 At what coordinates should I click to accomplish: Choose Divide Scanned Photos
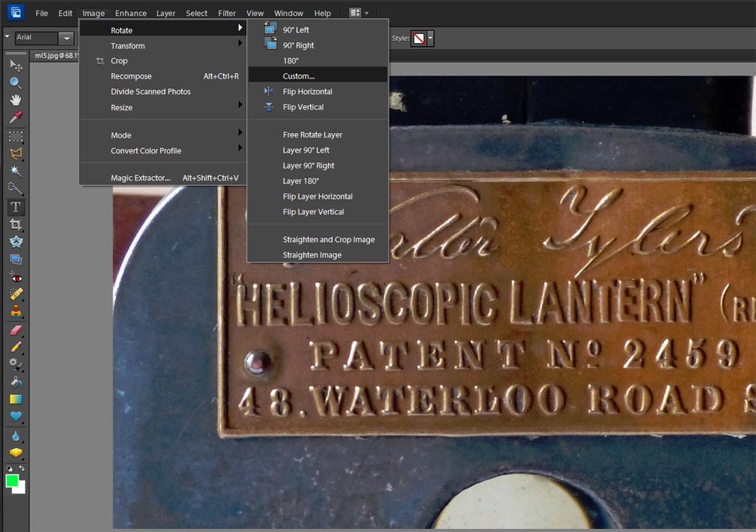[163, 91]
